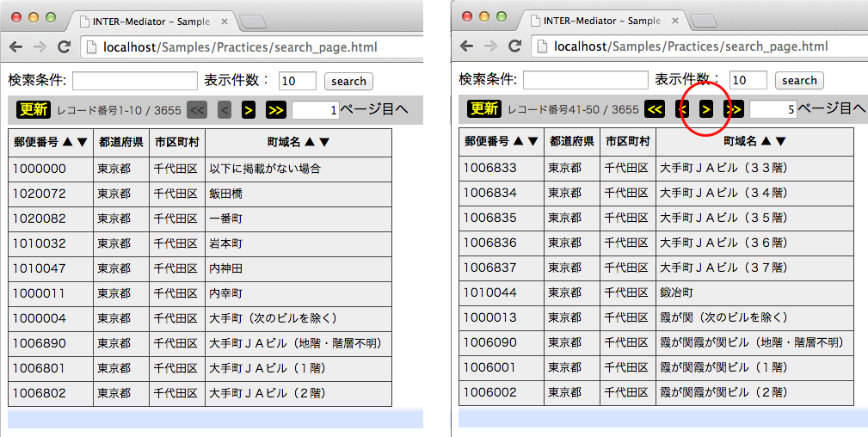Sort 郵便番号 descending in records 41-50 window
The height and width of the screenshot is (437, 868).
pyautogui.click(x=532, y=142)
